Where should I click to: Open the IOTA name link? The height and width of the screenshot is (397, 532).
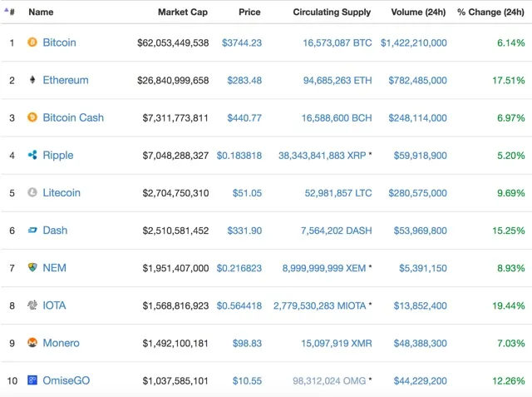coord(54,305)
